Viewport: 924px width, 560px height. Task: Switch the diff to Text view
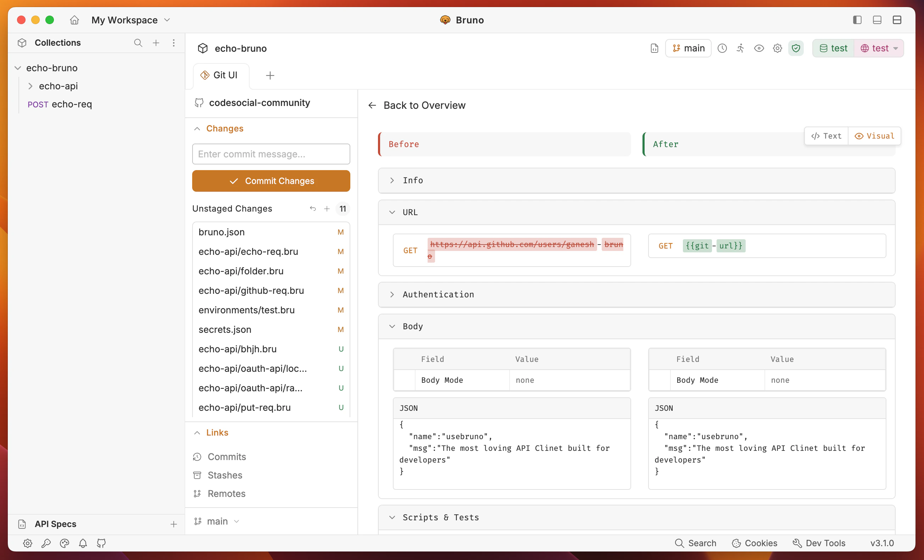coord(826,136)
